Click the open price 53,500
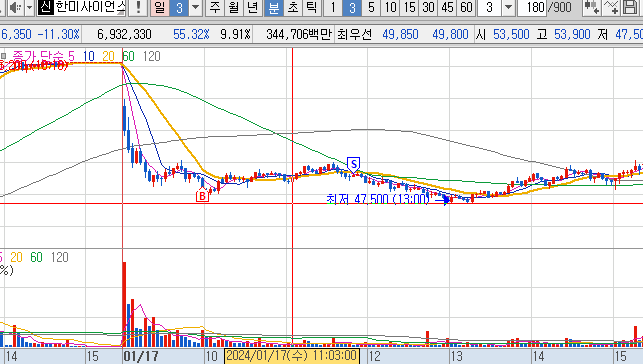Viewport: 643px width, 364px height. coord(511,34)
